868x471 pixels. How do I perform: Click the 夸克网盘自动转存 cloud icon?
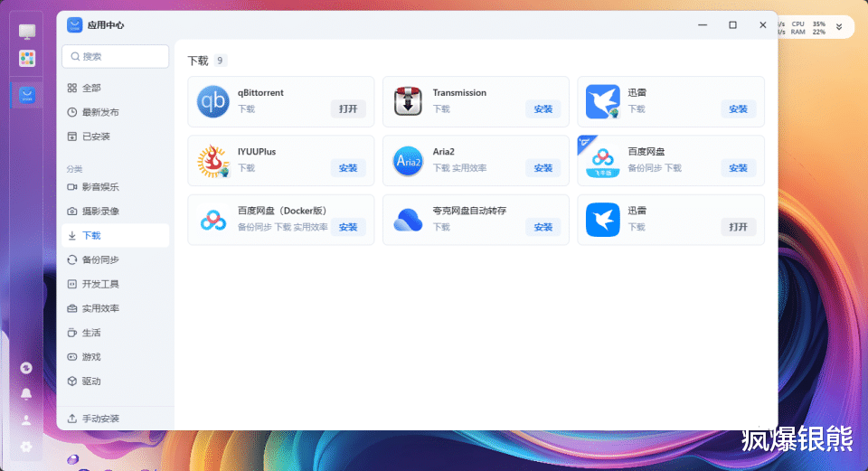pyautogui.click(x=408, y=220)
